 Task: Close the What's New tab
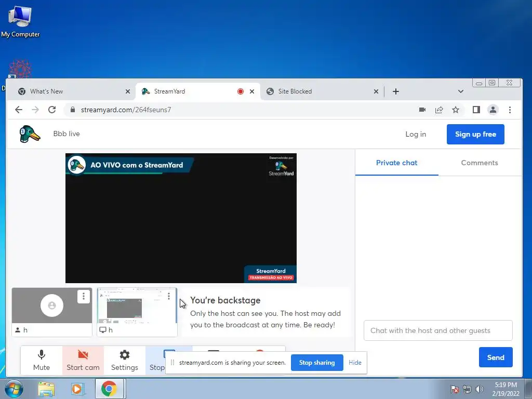point(128,91)
